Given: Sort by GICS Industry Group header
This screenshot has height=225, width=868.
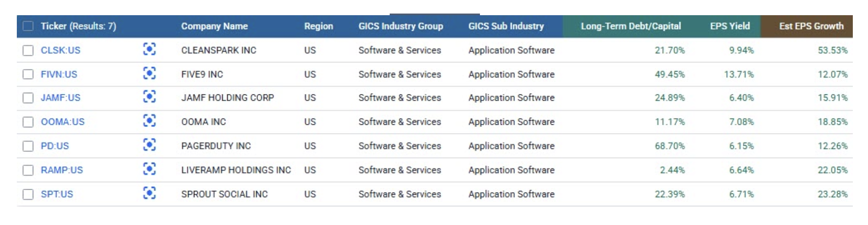Looking at the screenshot, I should click(401, 26).
